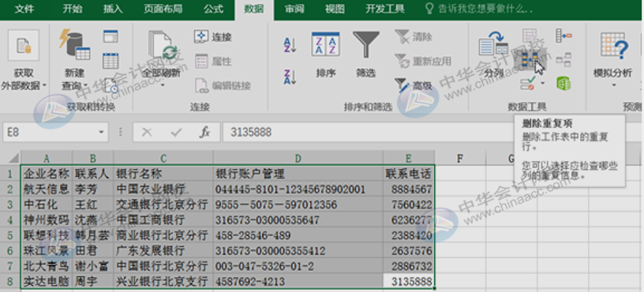
Task: Click the Data Validation icon
Action: tap(527, 84)
